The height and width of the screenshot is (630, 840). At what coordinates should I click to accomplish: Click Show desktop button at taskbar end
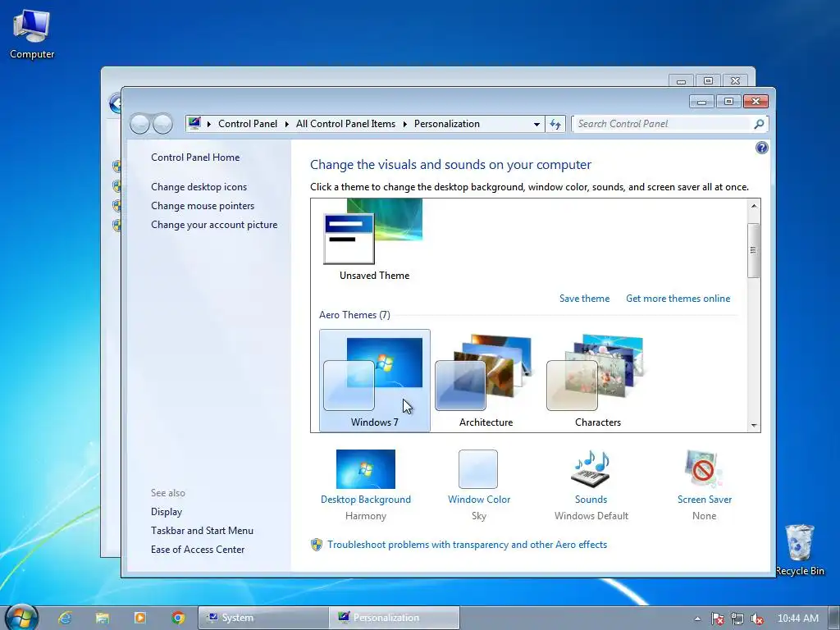point(834,618)
